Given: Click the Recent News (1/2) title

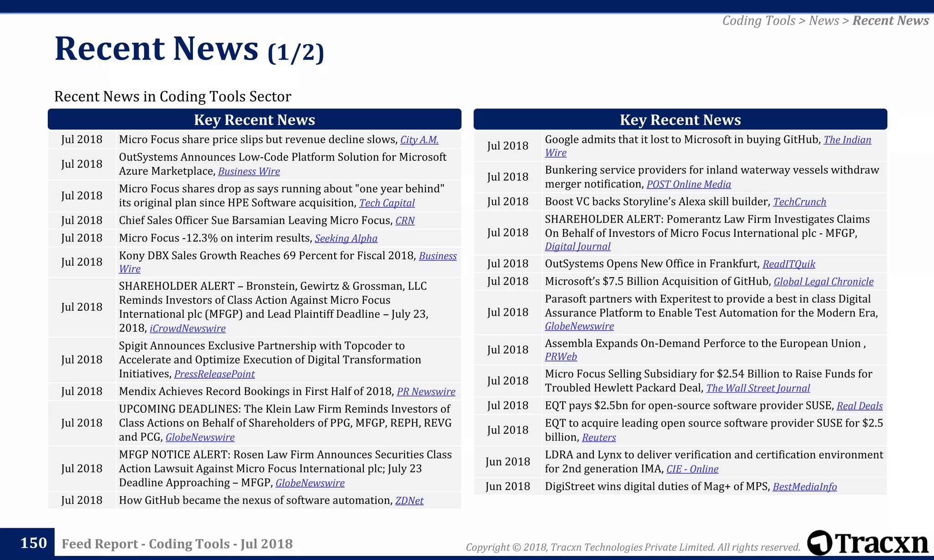Looking at the screenshot, I should pyautogui.click(x=189, y=49).
